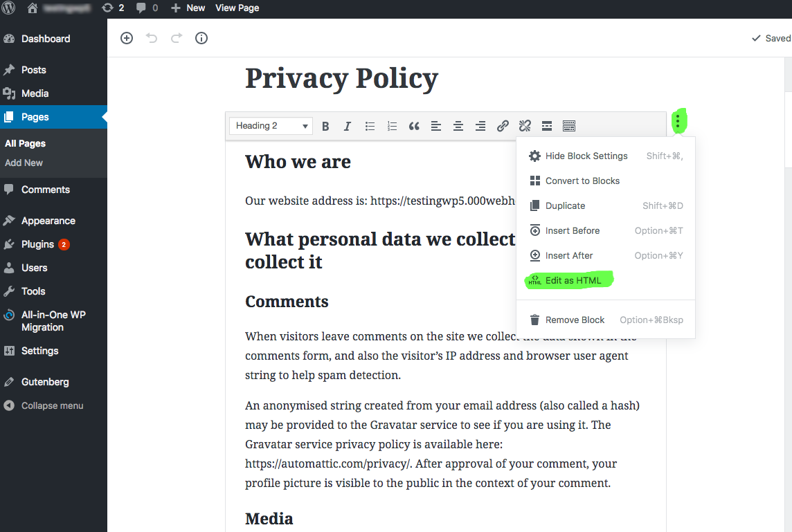Viewport: 792px width, 532px height.
Task: Apply numbered list formatting
Action: 392,126
